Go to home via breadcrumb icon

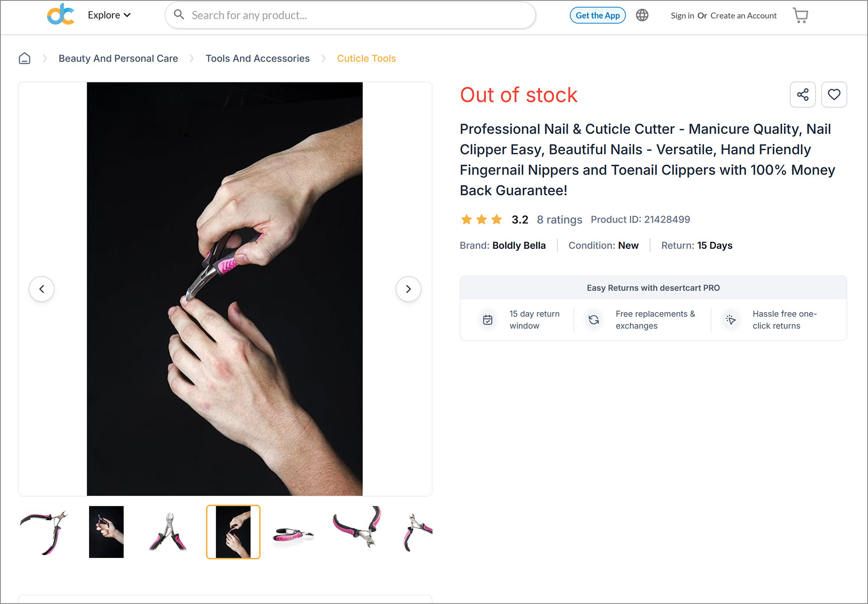pyautogui.click(x=24, y=58)
